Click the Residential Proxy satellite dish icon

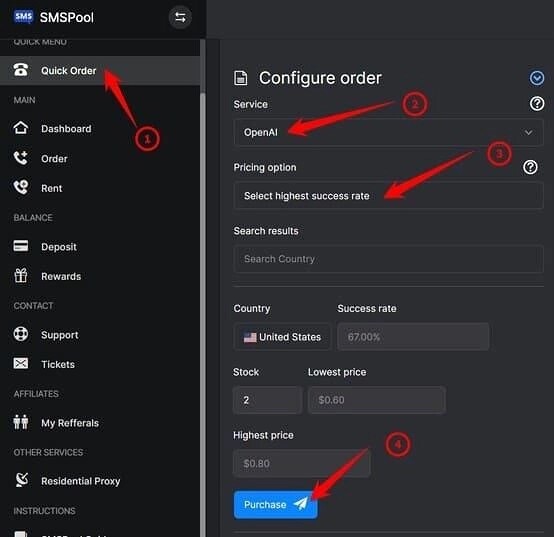pyautogui.click(x=22, y=480)
